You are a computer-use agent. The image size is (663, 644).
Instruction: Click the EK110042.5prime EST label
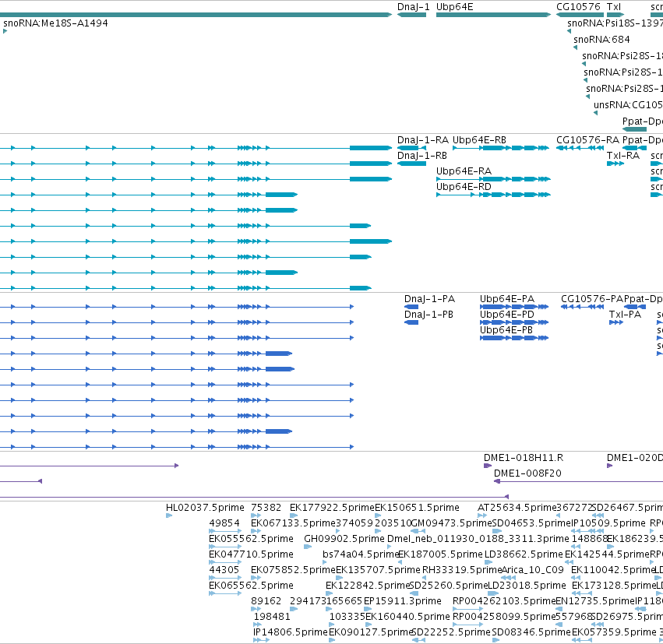(613, 570)
